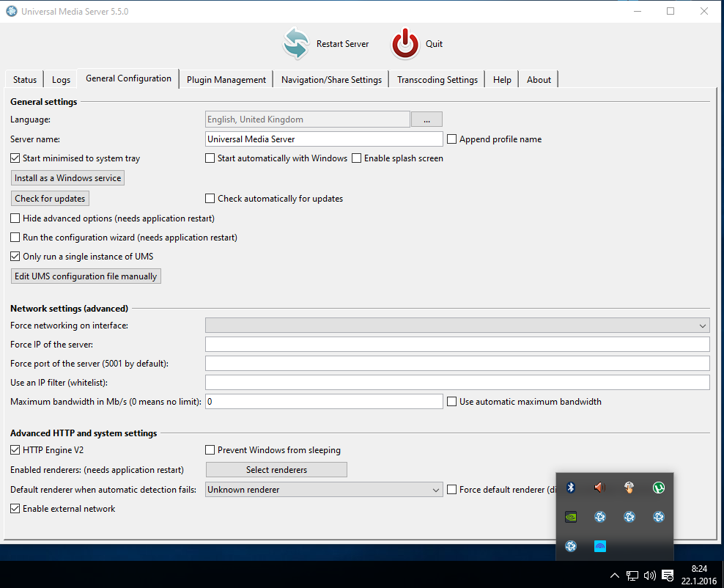Click the taskbar clock showing 8:24
This screenshot has height=588, width=724.
tap(699, 569)
